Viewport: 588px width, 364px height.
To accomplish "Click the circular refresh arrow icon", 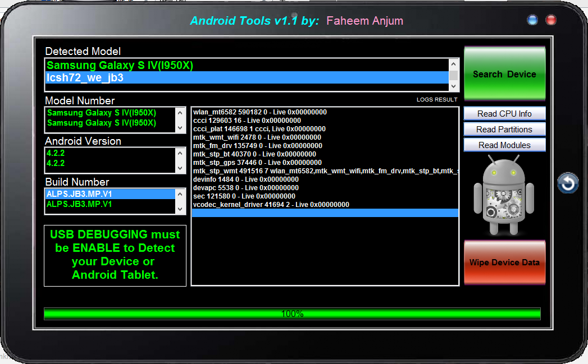I will click(568, 183).
